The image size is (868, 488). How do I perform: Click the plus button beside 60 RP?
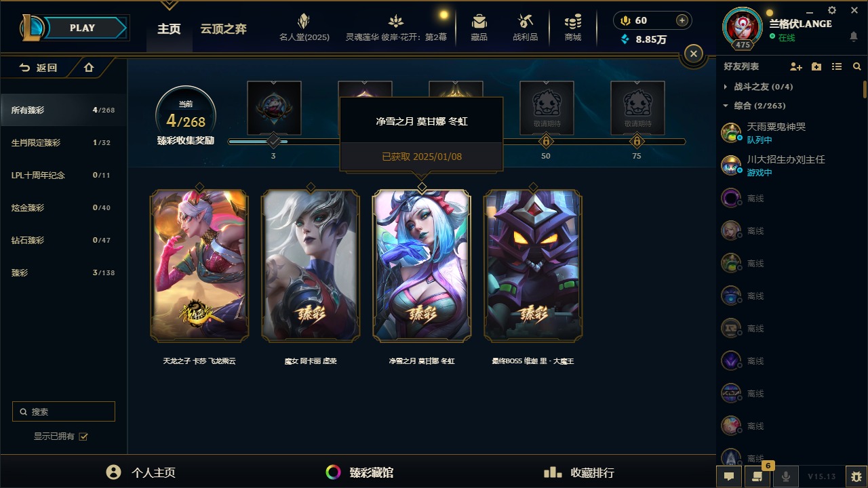[682, 20]
